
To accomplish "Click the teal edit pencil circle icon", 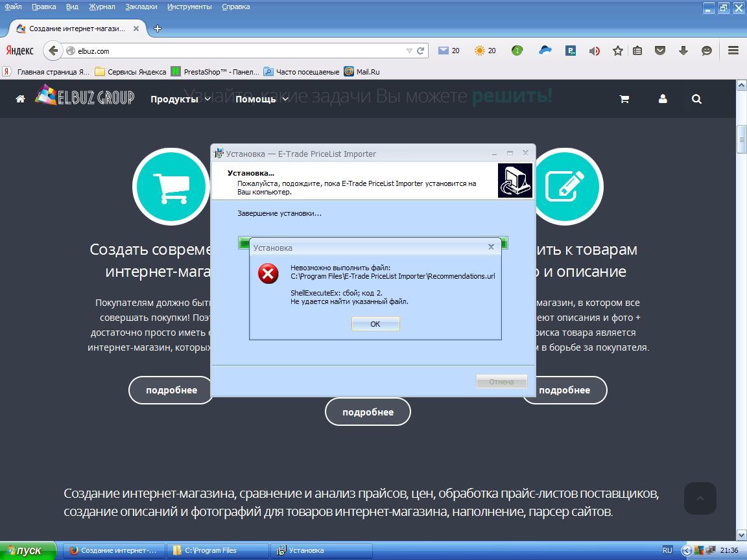I will click(565, 187).
